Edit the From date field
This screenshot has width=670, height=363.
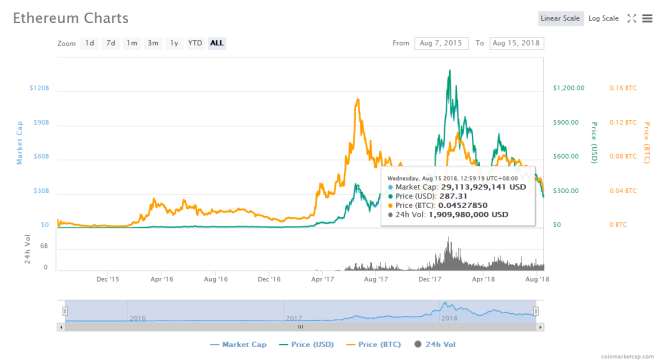pos(441,43)
